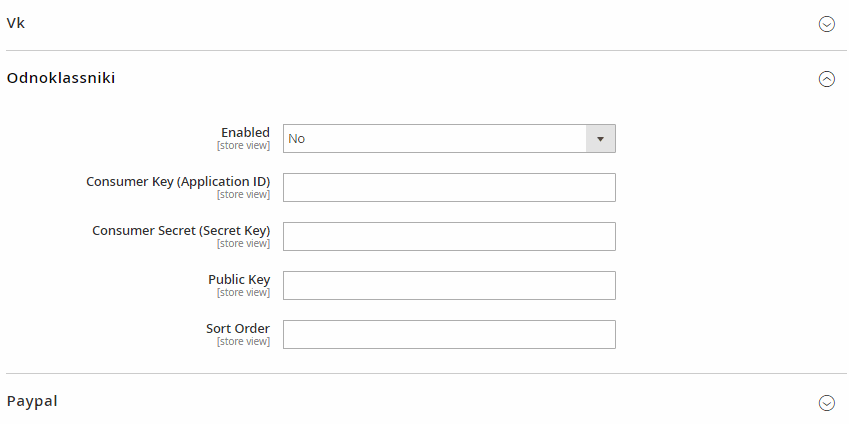Collapse Odnoklassniki using its chevron icon
Viewport: 849px width, 424px height.
826,79
